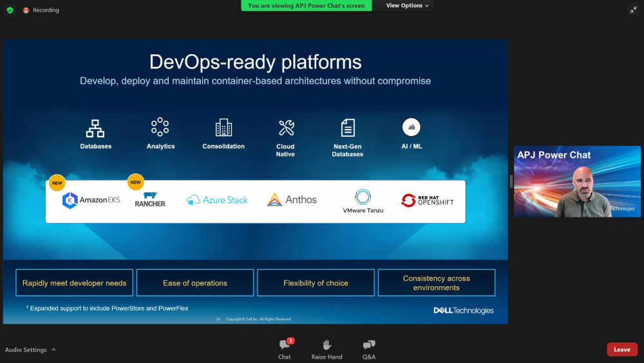Click the PowerStore and PowerFlex footnote

(x=107, y=308)
